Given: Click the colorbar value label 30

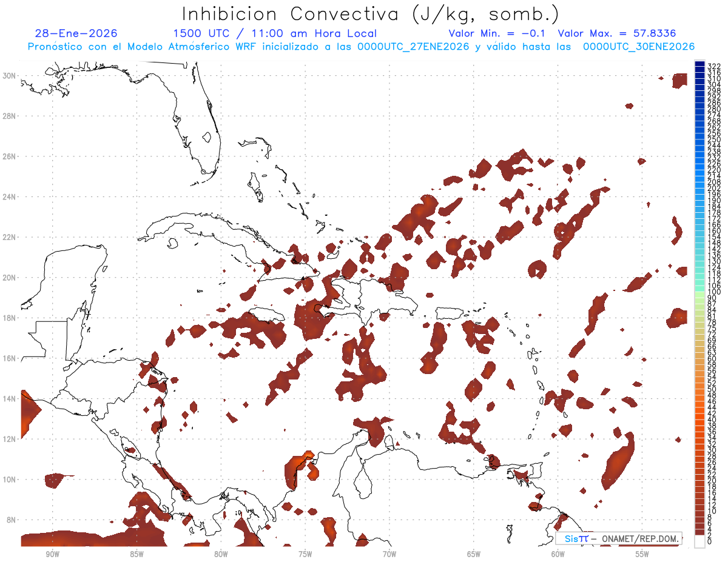Looking at the screenshot, I should tap(712, 450).
